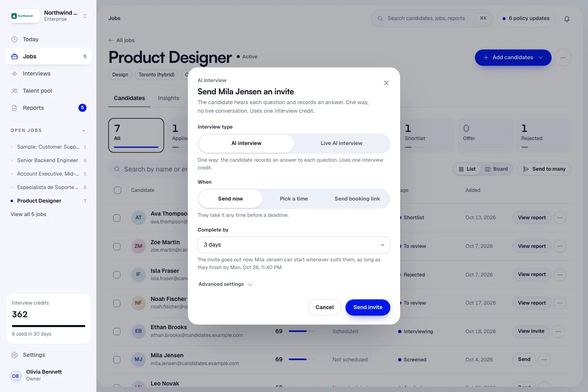Click the Settings gear icon
The width and height of the screenshot is (588, 392).
pos(14,355)
